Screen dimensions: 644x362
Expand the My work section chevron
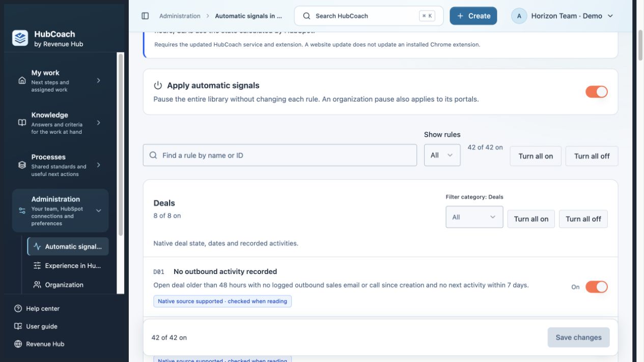[x=98, y=80]
